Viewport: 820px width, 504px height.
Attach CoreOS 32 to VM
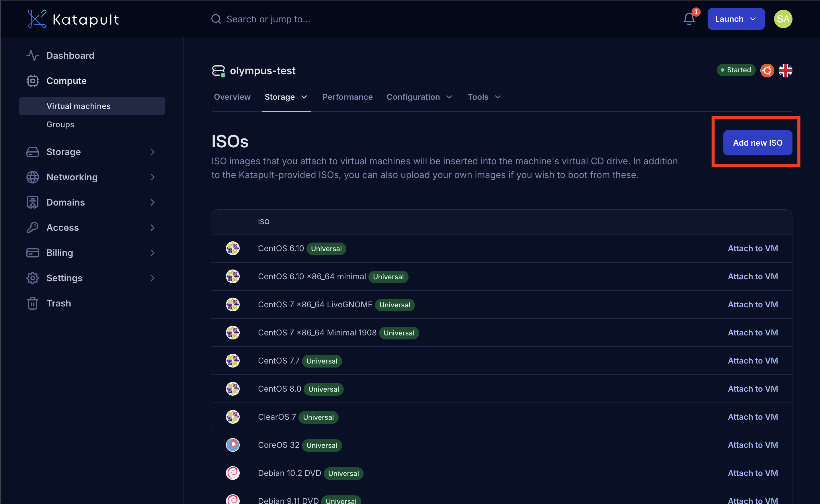click(x=753, y=445)
